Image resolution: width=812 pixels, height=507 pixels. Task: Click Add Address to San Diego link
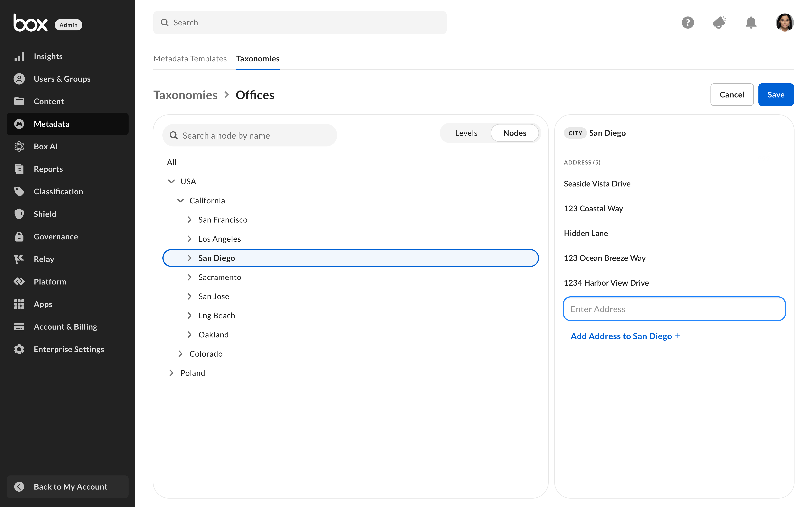[625, 336]
